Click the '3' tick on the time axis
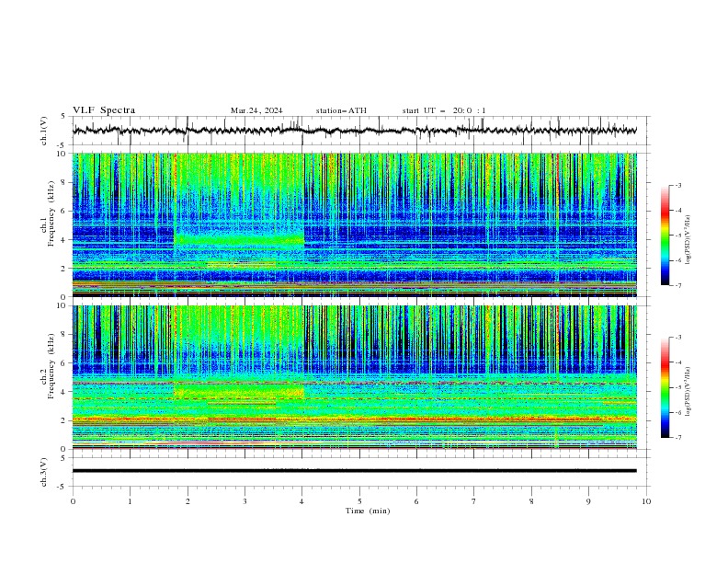This screenshot has height=563, width=728. 245,501
